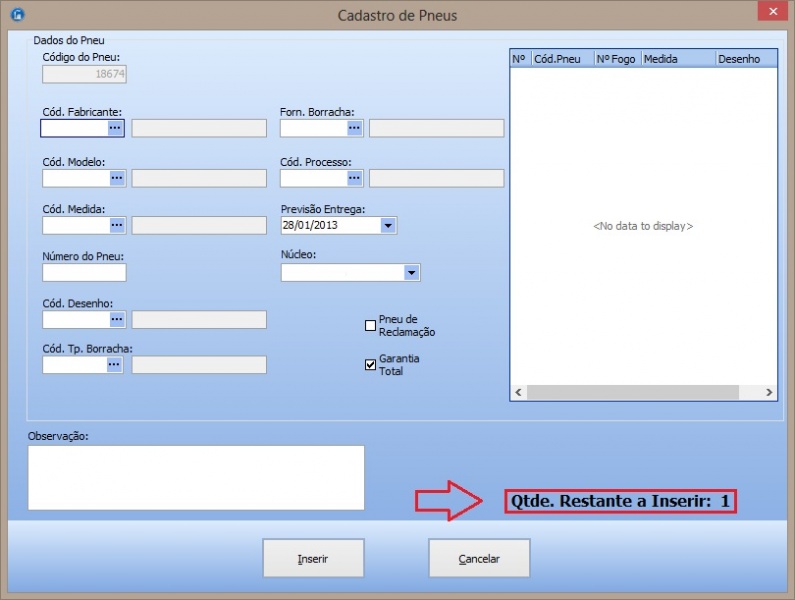Click inside the Observação text area
The width and height of the screenshot is (795, 600).
[x=196, y=478]
